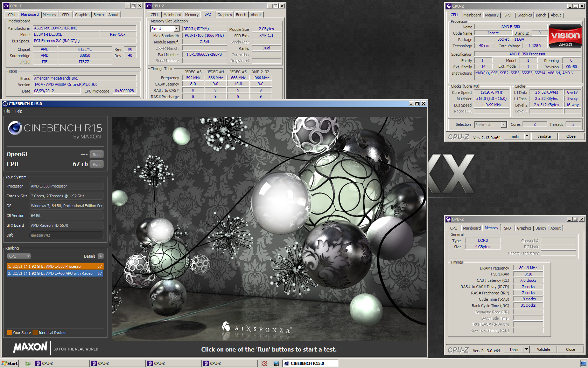Select ranking entry AMD E-350 Processor

[55, 266]
